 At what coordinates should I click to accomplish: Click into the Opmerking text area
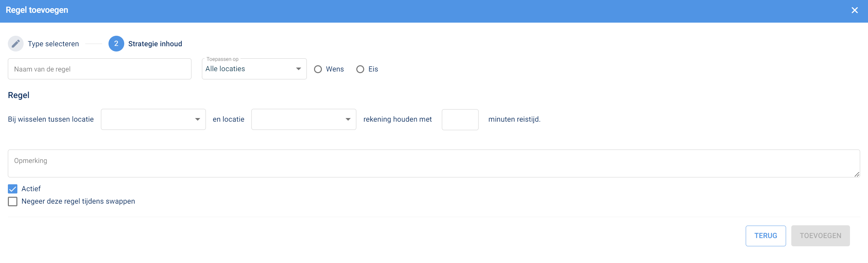pos(434,164)
